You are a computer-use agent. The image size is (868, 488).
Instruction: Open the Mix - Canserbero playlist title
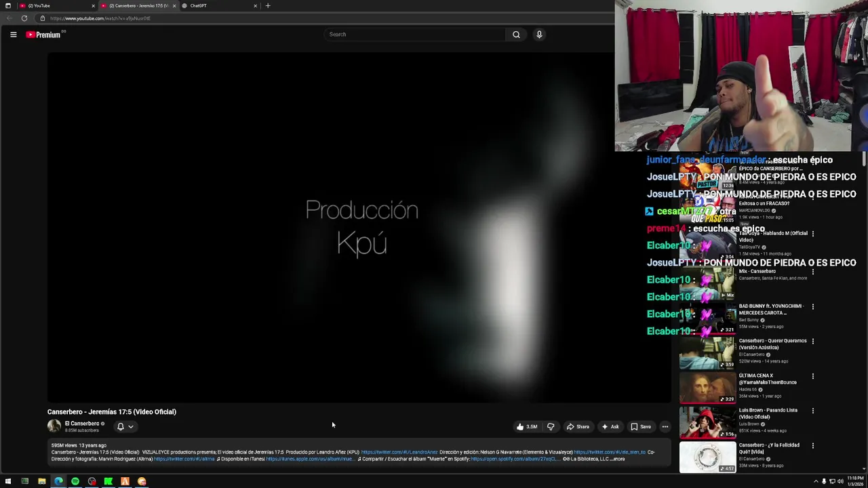click(757, 271)
